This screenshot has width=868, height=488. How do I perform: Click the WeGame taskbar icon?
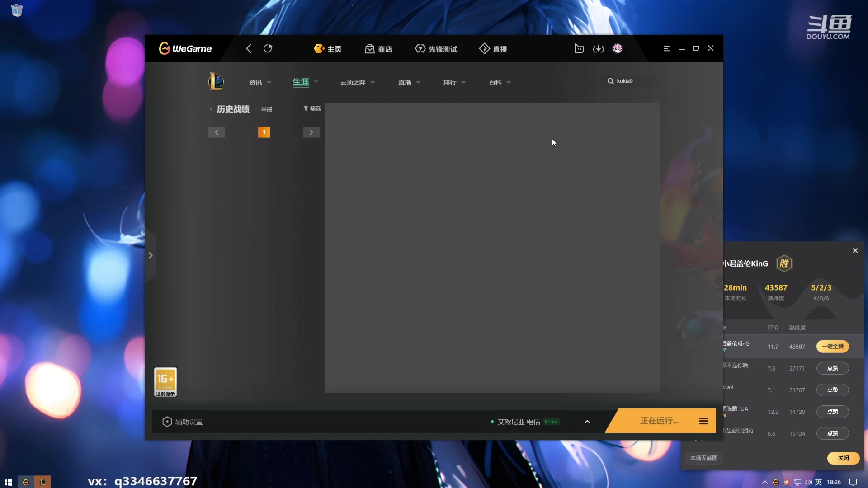(26, 482)
